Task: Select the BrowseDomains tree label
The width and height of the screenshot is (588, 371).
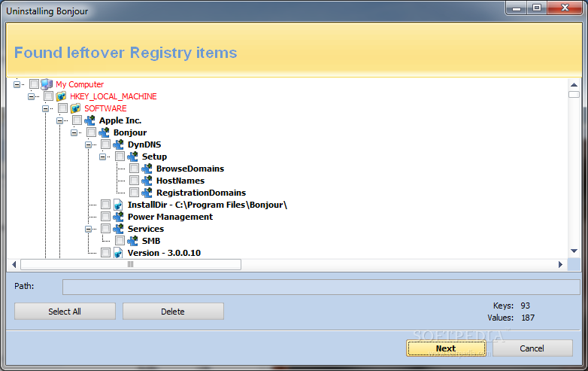Action: tap(190, 169)
